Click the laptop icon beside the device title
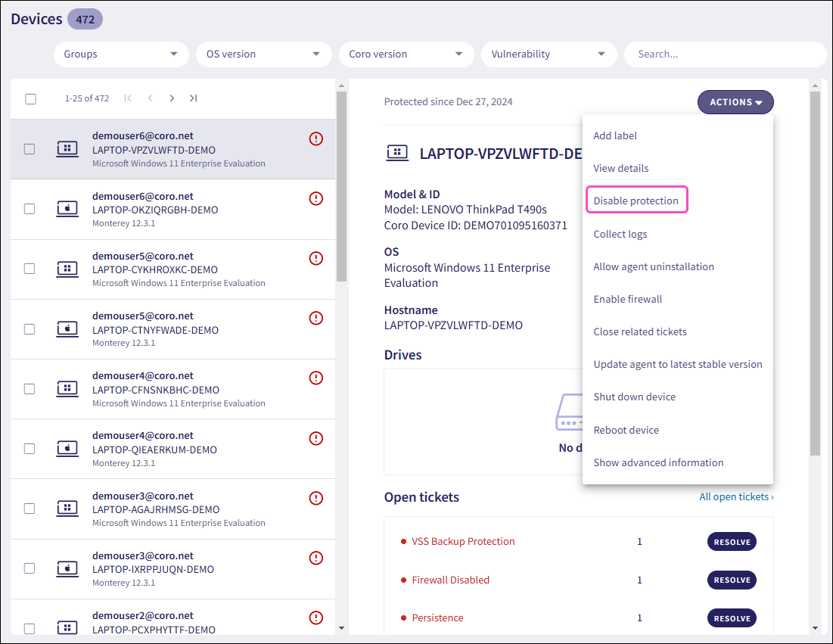 [x=397, y=154]
